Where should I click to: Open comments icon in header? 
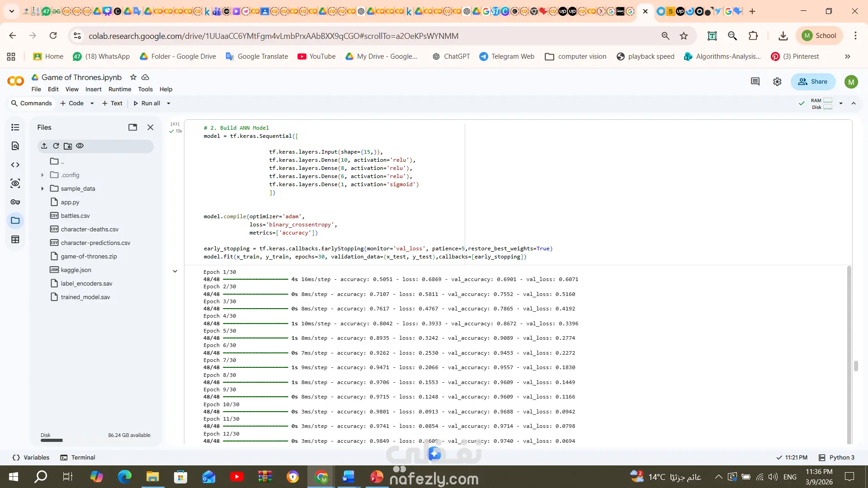(755, 82)
